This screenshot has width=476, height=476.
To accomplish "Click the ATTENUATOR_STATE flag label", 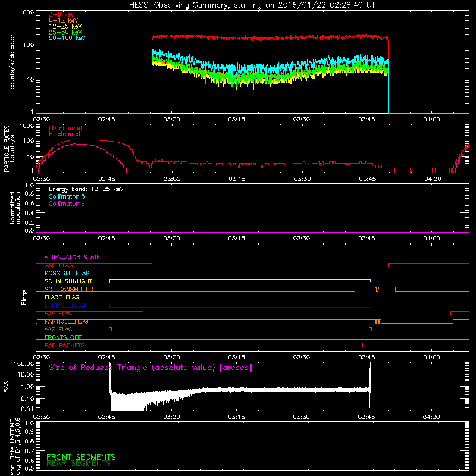I will coord(72,257).
